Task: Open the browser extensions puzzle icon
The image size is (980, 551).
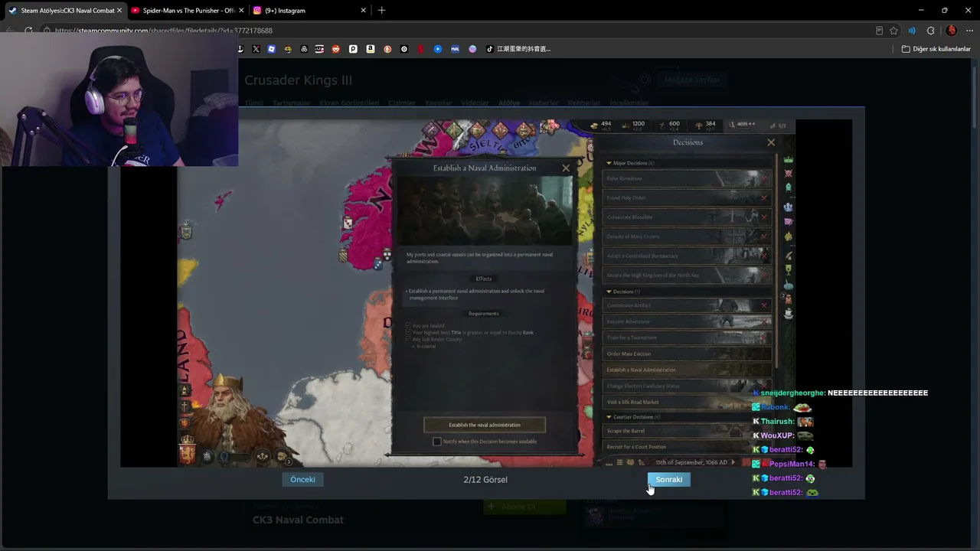Action: tap(930, 31)
